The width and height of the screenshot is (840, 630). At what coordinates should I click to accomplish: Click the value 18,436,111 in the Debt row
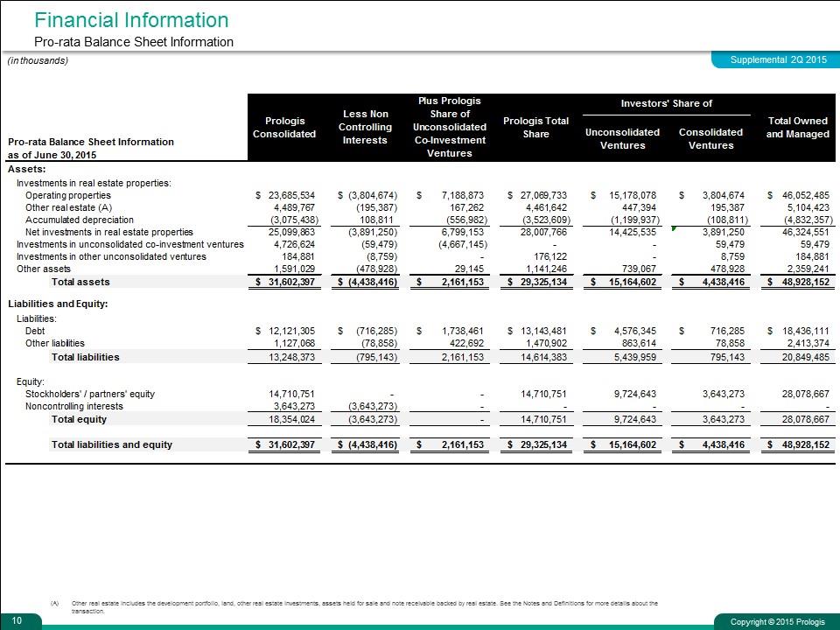point(806,331)
